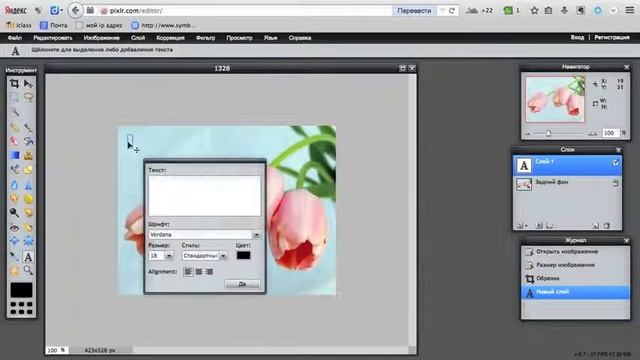The width and height of the screenshot is (640, 360).
Task: Delete layer using trash icon in Слои
Action: coord(607,225)
